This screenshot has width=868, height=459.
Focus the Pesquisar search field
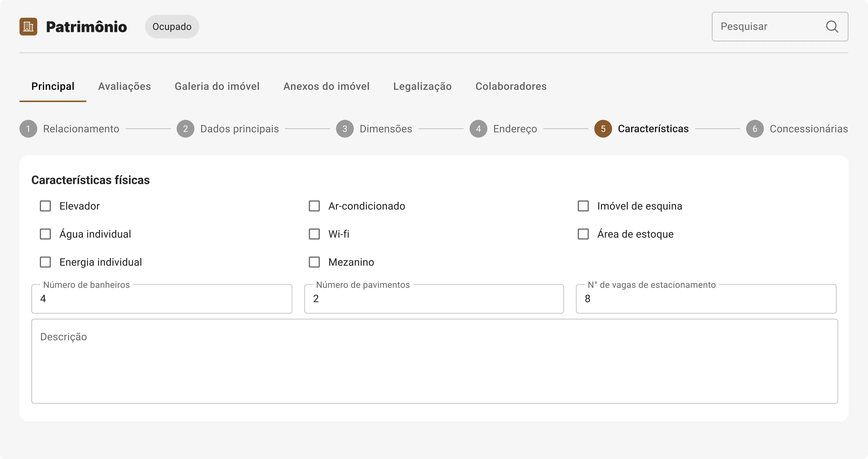point(780,27)
